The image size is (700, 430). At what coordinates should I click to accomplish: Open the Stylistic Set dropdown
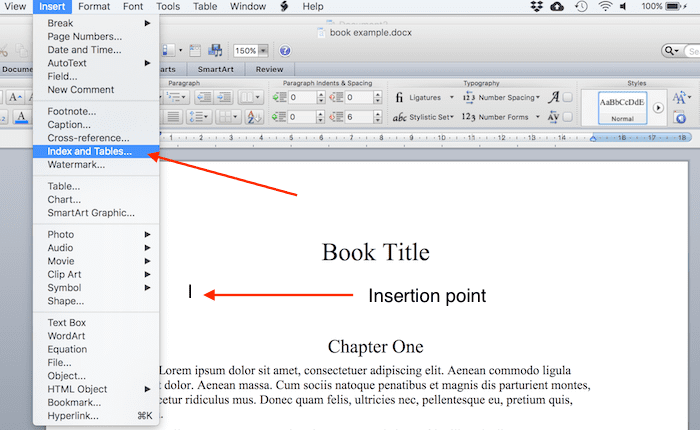tap(451, 117)
